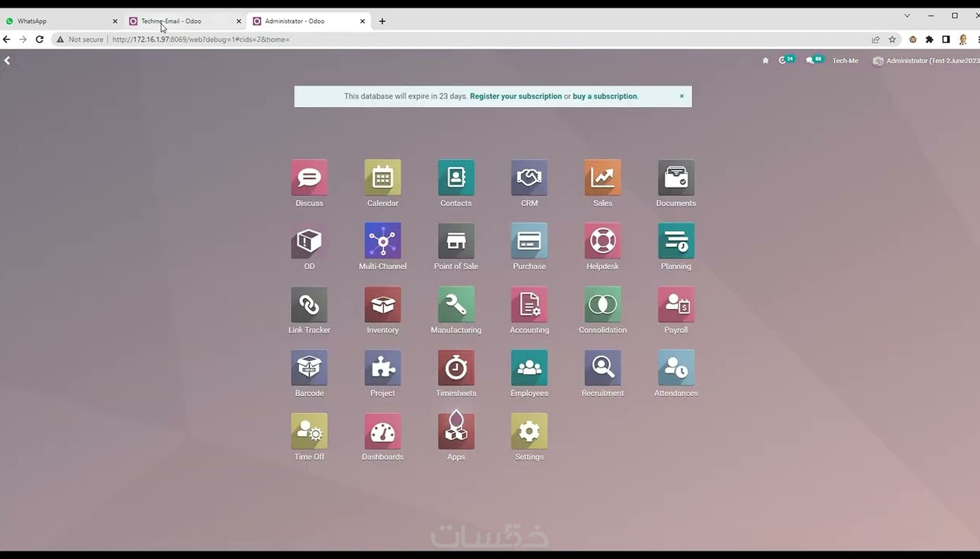Image resolution: width=980 pixels, height=559 pixels.
Task: Open the Project app
Action: (382, 368)
